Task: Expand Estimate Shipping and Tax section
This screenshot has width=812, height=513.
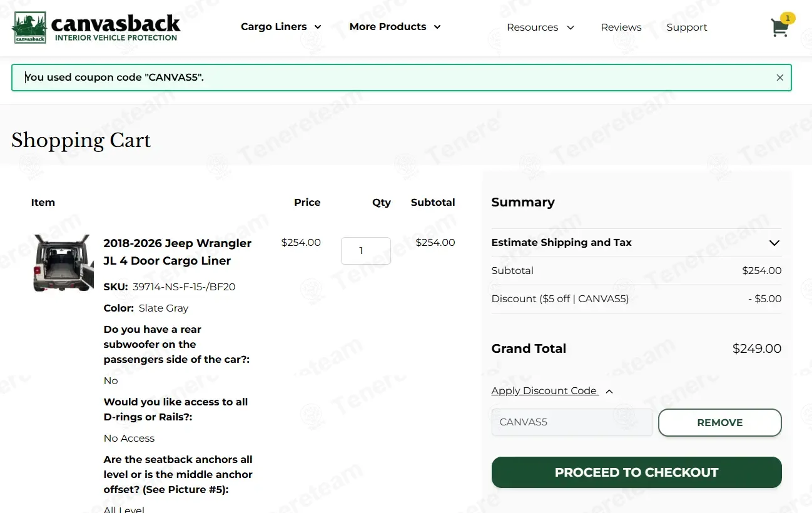Action: [636, 243]
